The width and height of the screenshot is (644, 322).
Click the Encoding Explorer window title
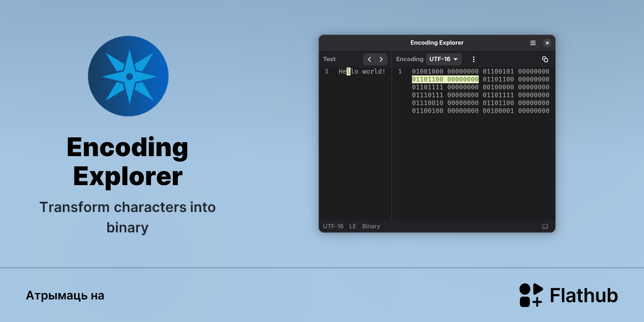(x=437, y=43)
